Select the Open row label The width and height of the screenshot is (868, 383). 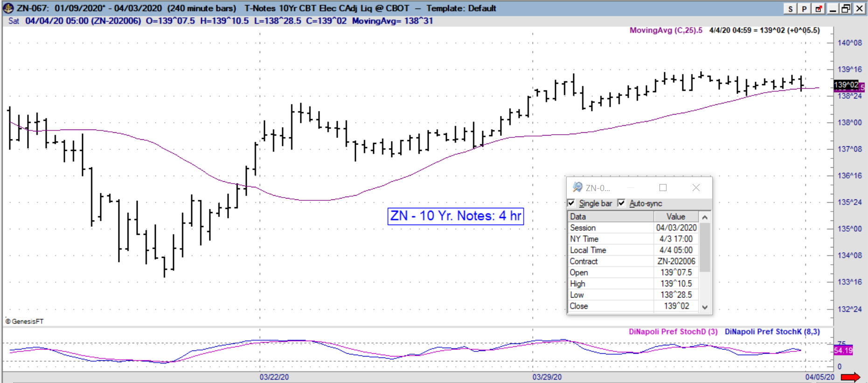(579, 273)
